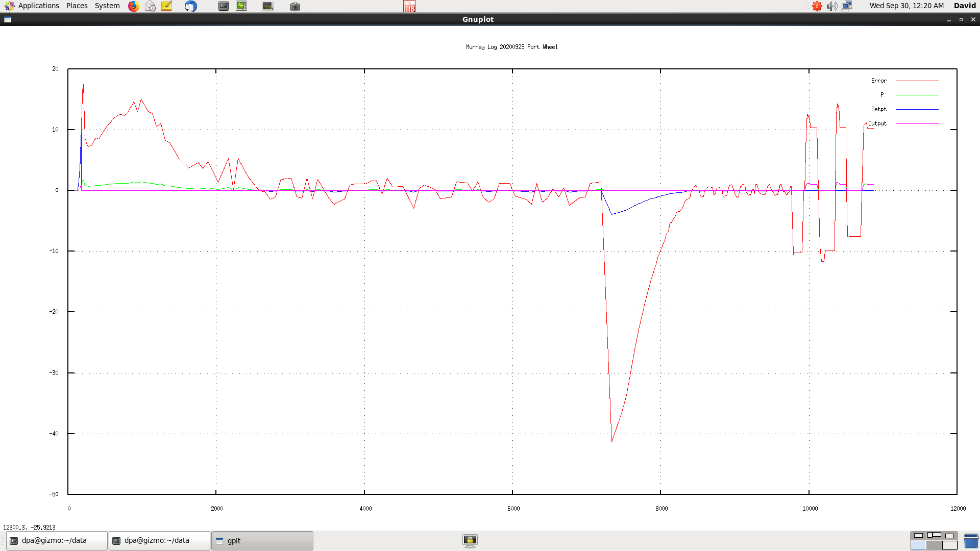Open the yellow sticky notes launcher
980x551 pixels.
click(x=166, y=6)
